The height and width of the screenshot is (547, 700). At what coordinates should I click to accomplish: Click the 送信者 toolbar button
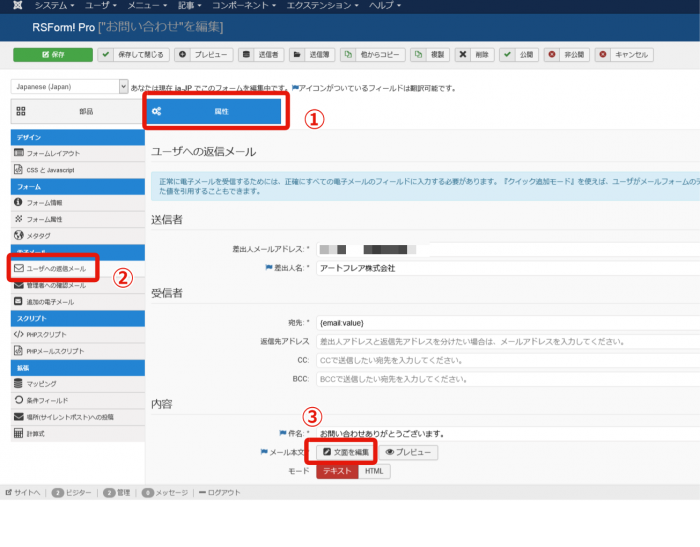[x=261, y=54]
